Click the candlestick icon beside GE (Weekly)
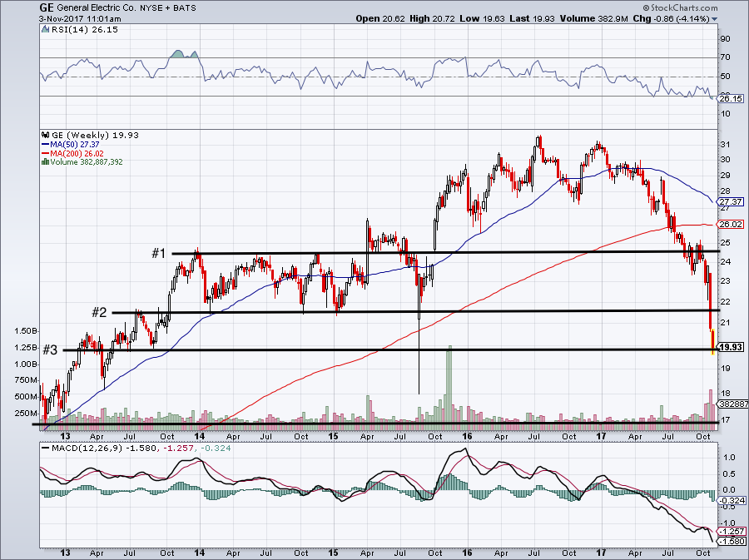The image size is (749, 560). pos(46,135)
